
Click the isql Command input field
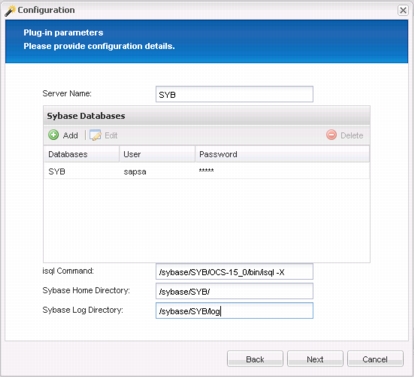point(234,272)
